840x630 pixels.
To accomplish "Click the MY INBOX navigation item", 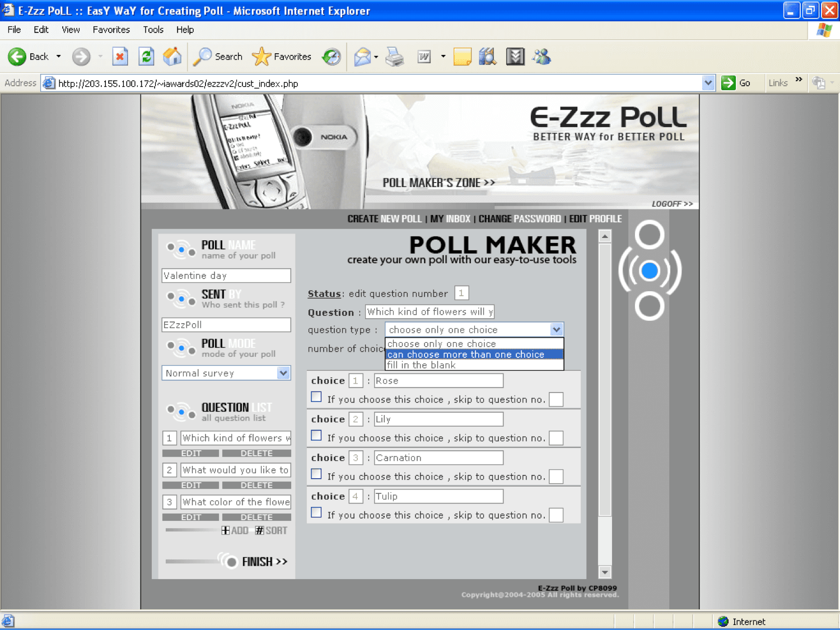I will 450,218.
